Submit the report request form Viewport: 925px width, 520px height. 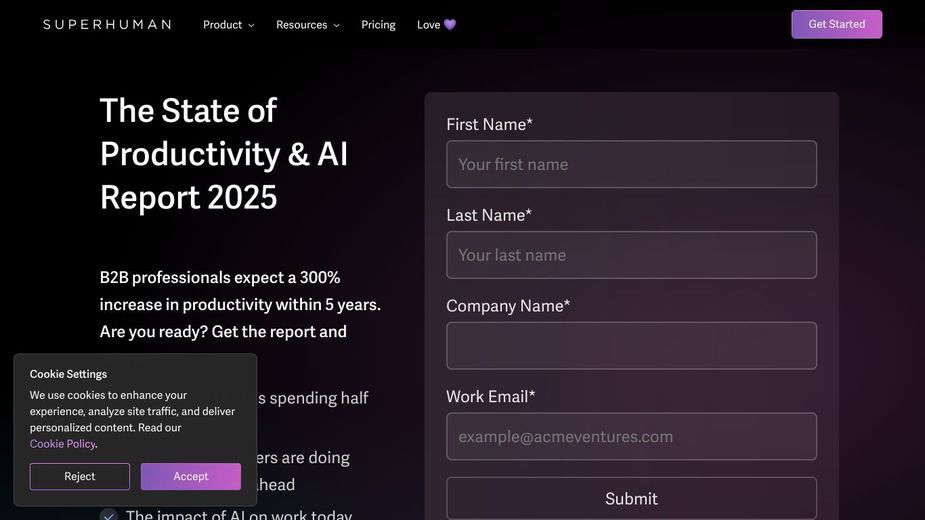pyautogui.click(x=631, y=499)
